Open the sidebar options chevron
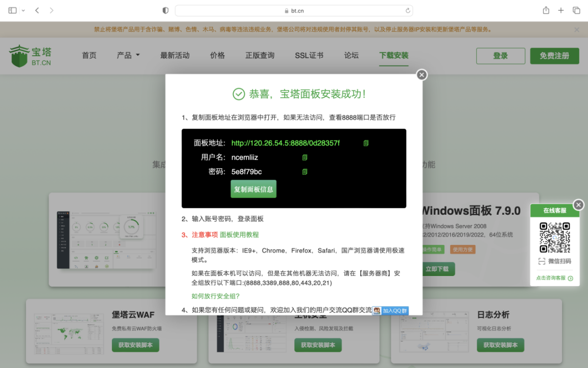 pyautogui.click(x=23, y=11)
